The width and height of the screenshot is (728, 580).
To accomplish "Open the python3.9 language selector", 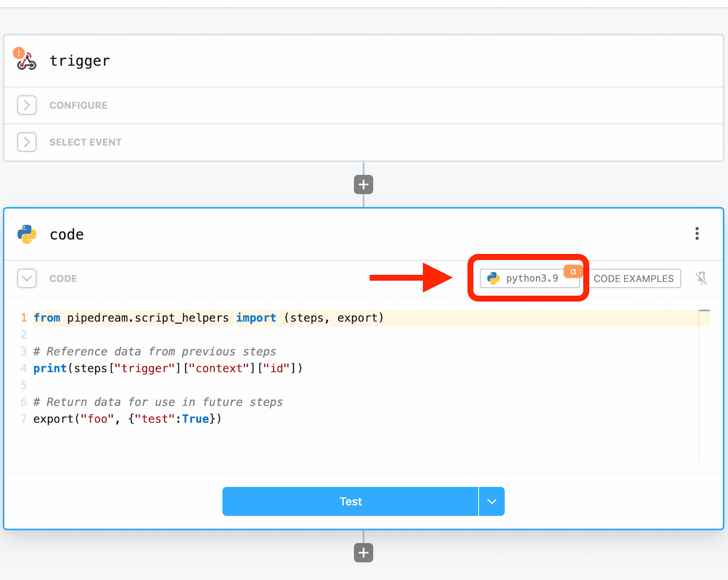I will tap(530, 278).
